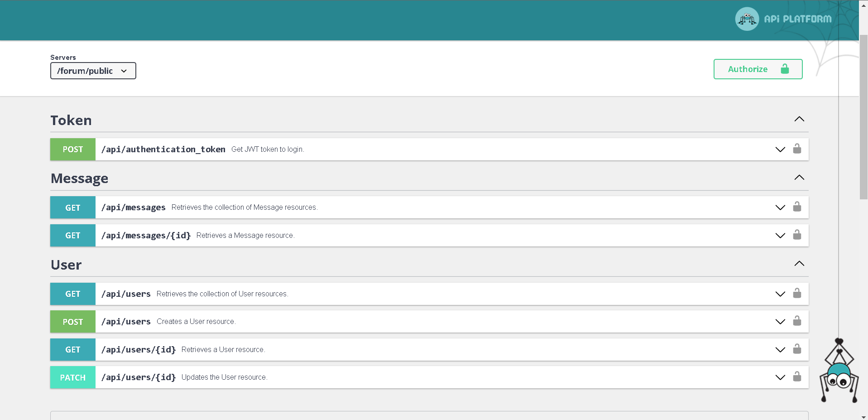Image resolution: width=868 pixels, height=420 pixels.
Task: Click the lock icon on PATCH /api/users/{id}
Action: tap(797, 377)
